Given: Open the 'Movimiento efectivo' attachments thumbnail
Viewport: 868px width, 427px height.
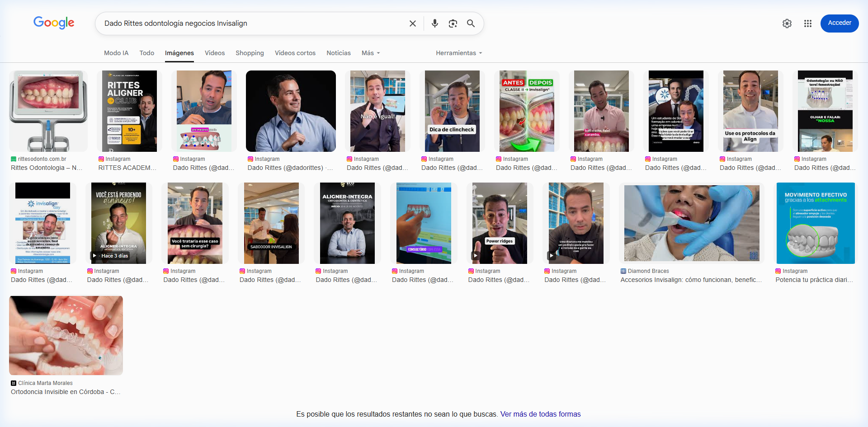Looking at the screenshot, I should 816,223.
